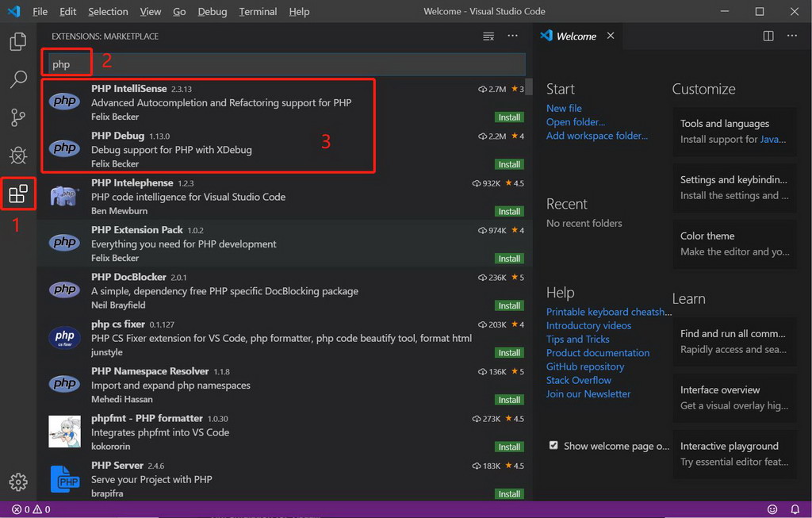The image size is (812, 518).
Task: Install PHP Server extension
Action: click(x=509, y=494)
